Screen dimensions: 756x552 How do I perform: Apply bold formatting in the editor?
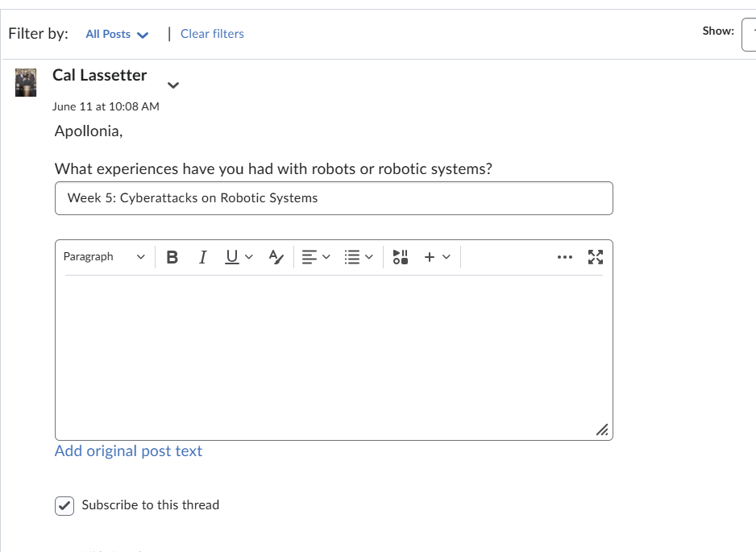(172, 256)
